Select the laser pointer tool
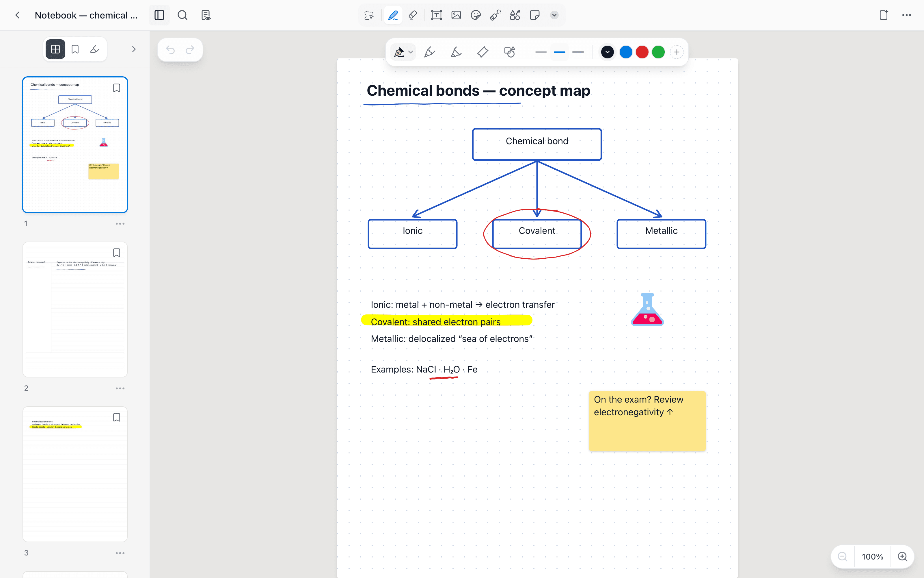Image resolution: width=924 pixels, height=578 pixels. click(495, 15)
